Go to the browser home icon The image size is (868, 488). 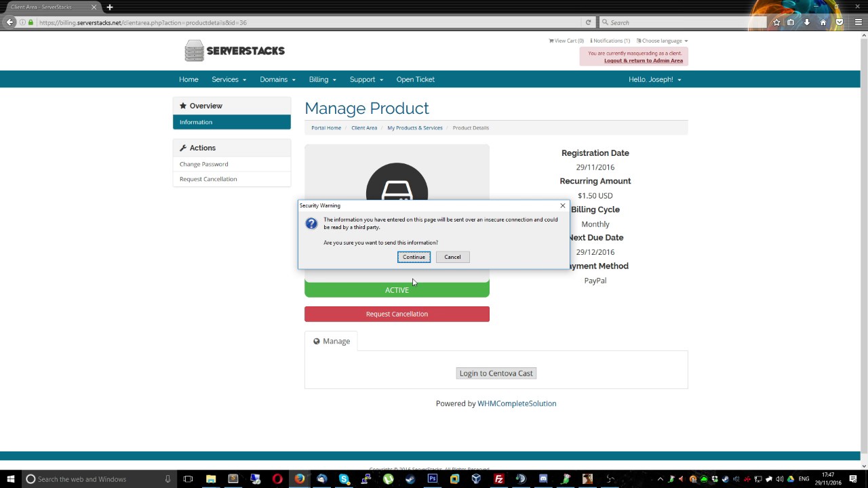point(823,22)
